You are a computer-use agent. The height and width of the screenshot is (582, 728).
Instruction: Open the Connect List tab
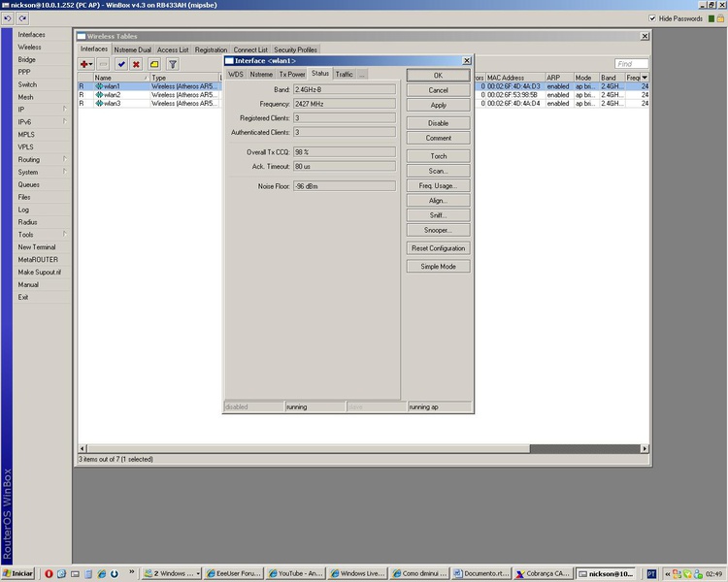pos(250,49)
